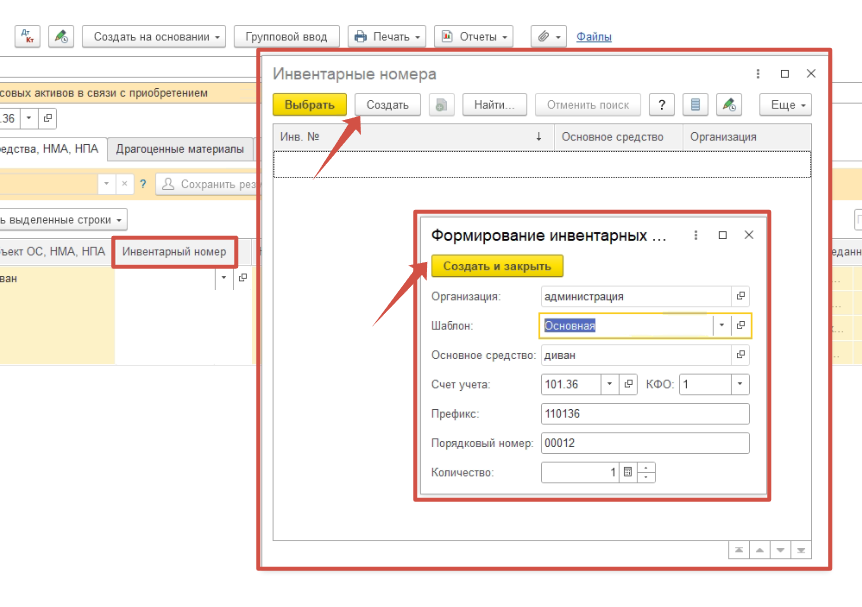This screenshot has width=862, height=607.
Task: Open the Счет учета dropdown arrow
Action: (609, 384)
